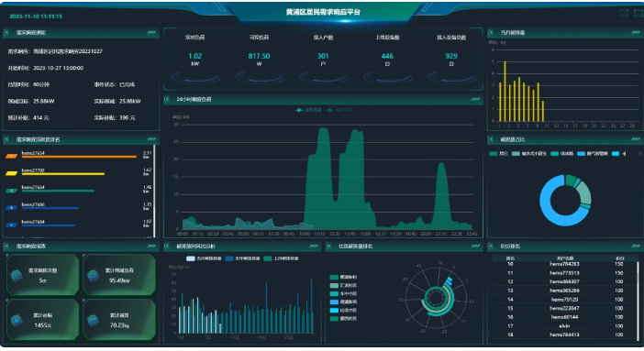Click the header arrow icon of the 需求响应成效 panel

pos(6,246)
